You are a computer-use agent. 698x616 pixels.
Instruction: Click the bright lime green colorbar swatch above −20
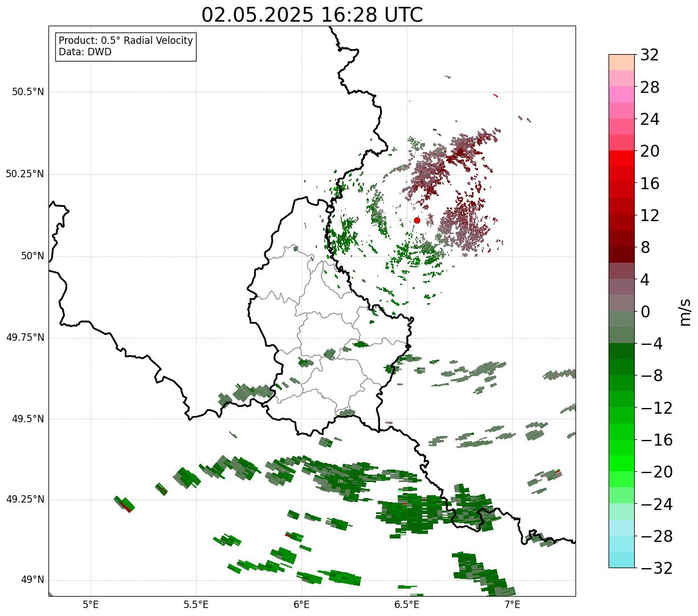point(622,463)
